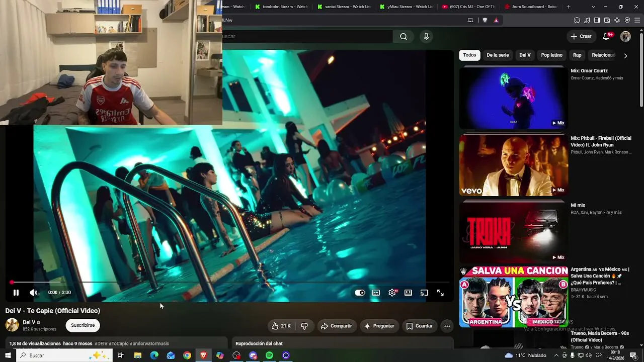Open Google Chrome from the taskbar
This screenshot has width=644, height=362.
coord(187,355)
